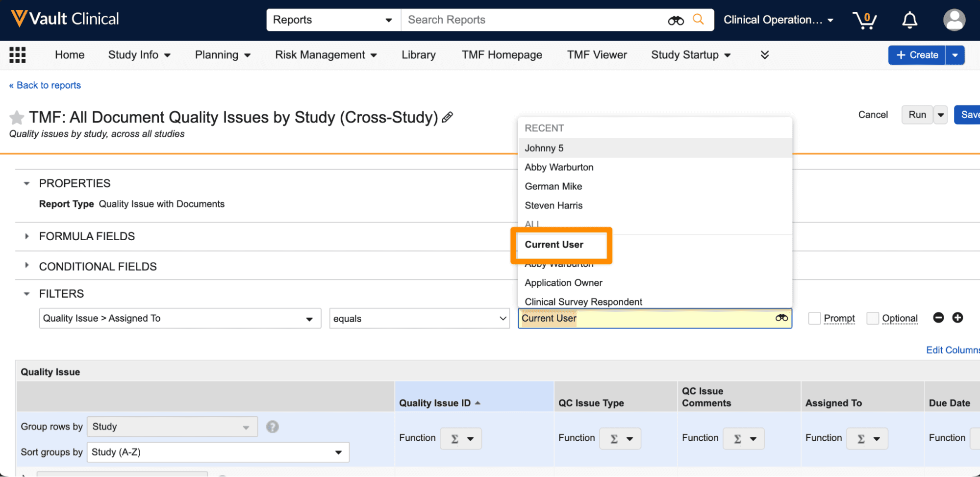Screen dimensions: 980x477
Task: Collapse the FILTERS section
Action: pos(27,294)
